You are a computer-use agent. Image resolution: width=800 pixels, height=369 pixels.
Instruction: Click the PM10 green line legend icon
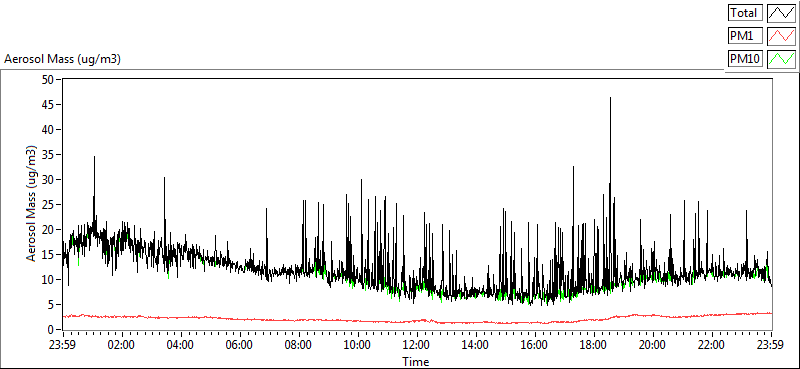[781, 59]
